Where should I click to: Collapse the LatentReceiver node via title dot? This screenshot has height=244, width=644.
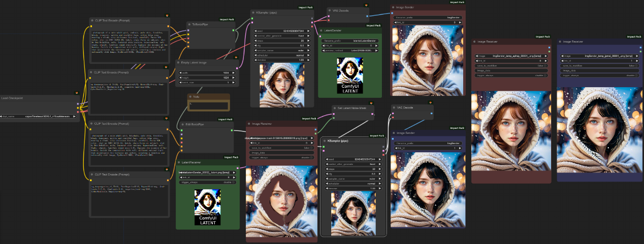pos(179,163)
